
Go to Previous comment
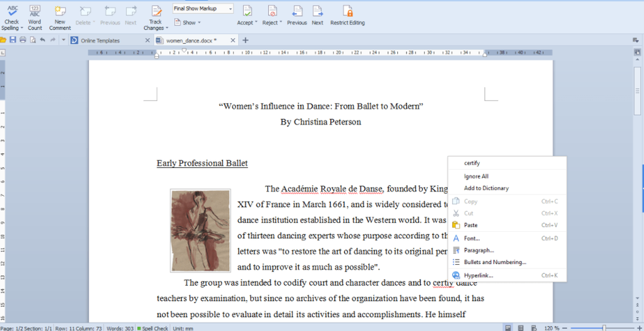[110, 16]
